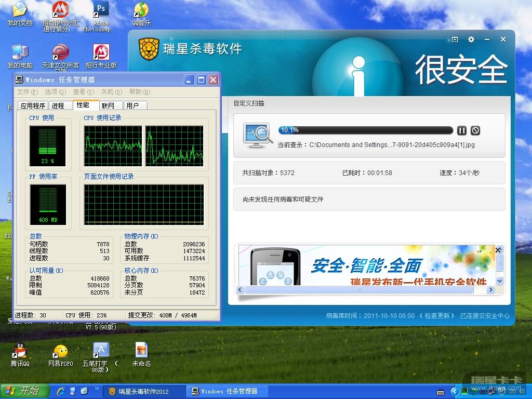Open 网易POPO desktop shortcut

[x=60, y=354]
